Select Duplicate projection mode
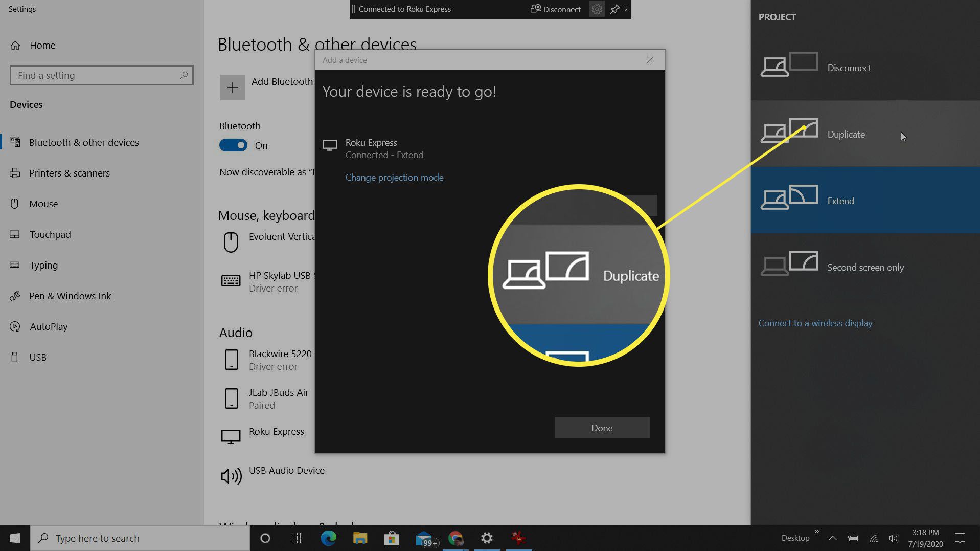Screen dimensions: 980x551 (x=846, y=134)
